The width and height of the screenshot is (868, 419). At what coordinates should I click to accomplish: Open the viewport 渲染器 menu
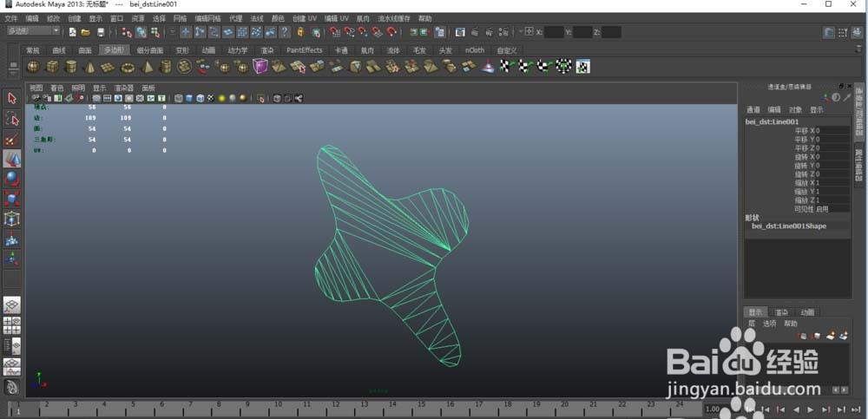[124, 88]
